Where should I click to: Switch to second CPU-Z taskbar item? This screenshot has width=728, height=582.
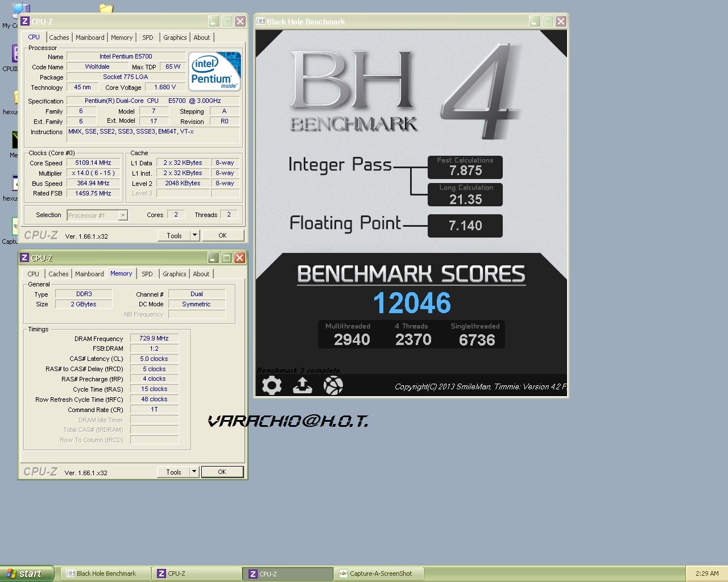(288, 573)
